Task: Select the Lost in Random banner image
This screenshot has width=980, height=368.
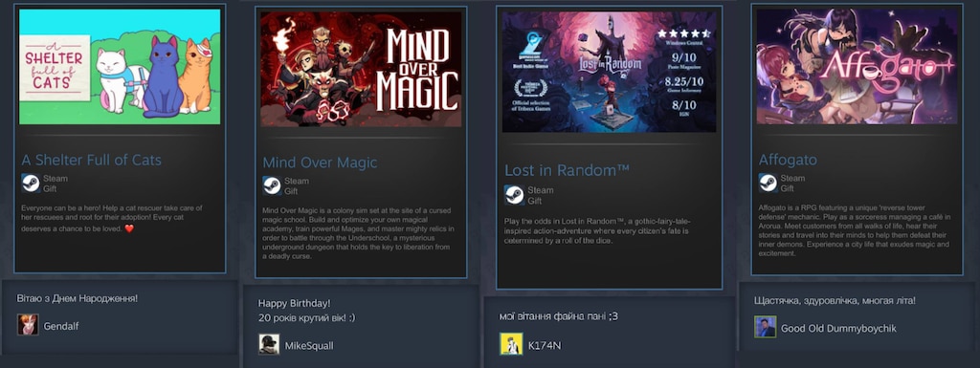Action: [x=610, y=72]
